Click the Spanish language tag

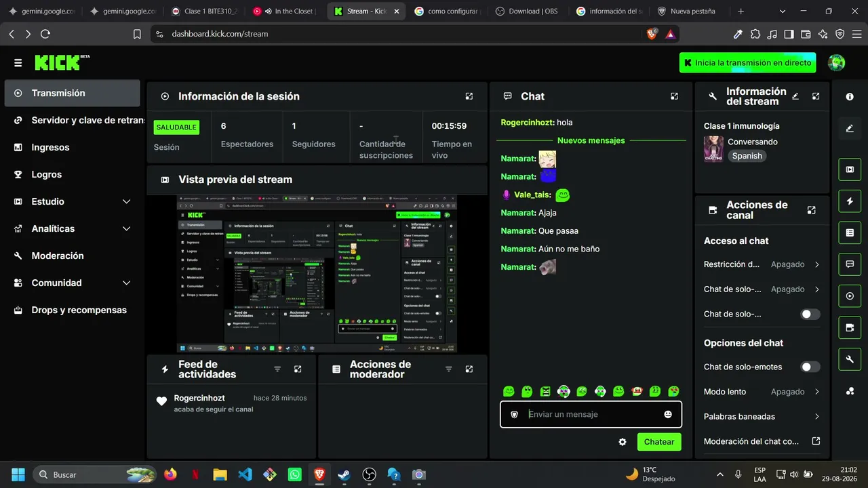[747, 156]
